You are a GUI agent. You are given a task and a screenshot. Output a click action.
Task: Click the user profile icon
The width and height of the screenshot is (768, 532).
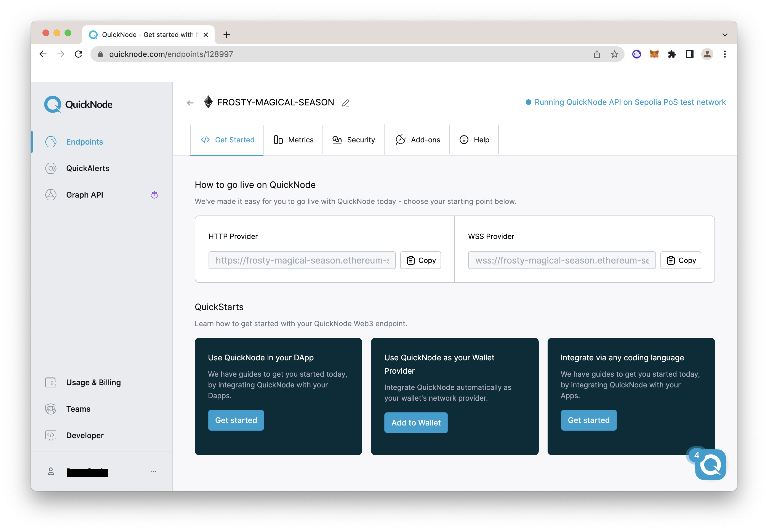(x=51, y=471)
